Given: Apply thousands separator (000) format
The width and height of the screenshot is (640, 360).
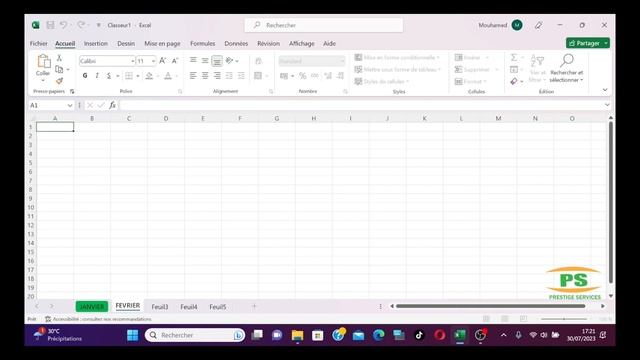Looking at the screenshot, I should 315,76.
